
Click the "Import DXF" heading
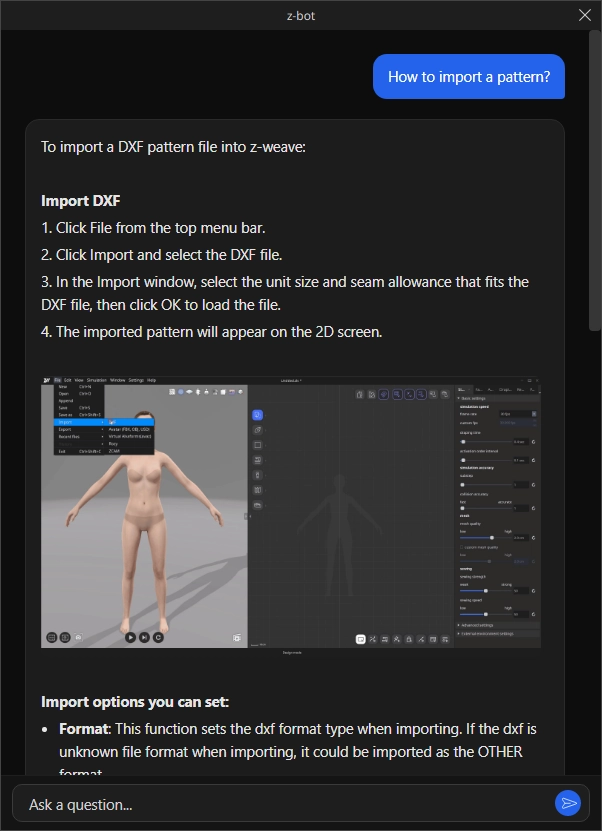pos(81,201)
